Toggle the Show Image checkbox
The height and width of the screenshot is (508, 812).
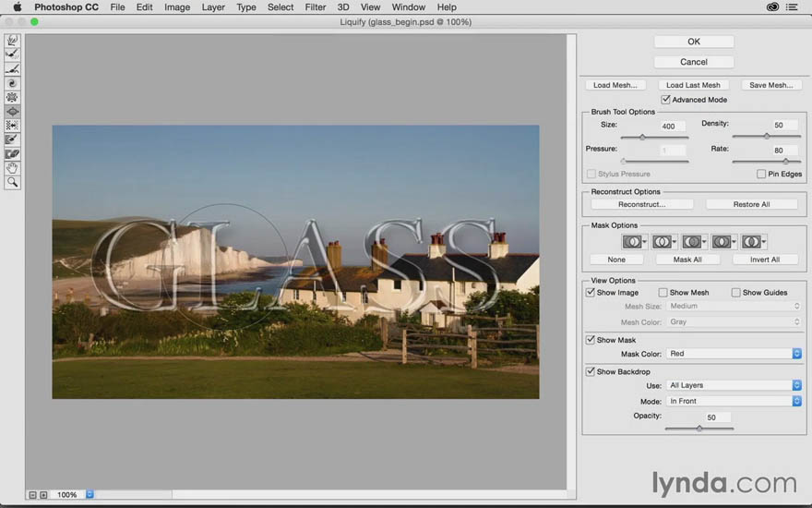591,293
